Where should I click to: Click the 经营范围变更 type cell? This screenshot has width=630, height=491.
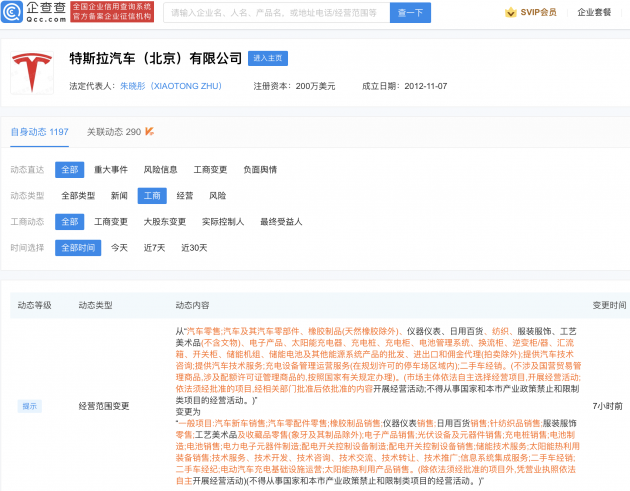(104, 406)
